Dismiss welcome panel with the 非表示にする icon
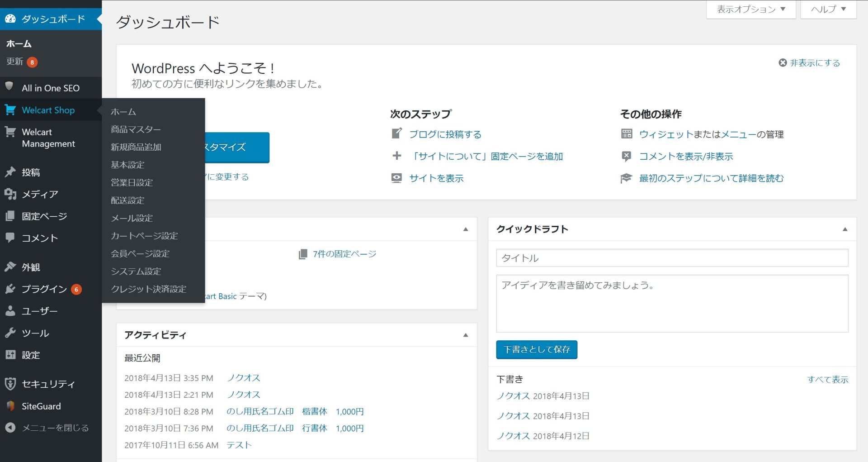This screenshot has height=462, width=868. click(x=783, y=62)
